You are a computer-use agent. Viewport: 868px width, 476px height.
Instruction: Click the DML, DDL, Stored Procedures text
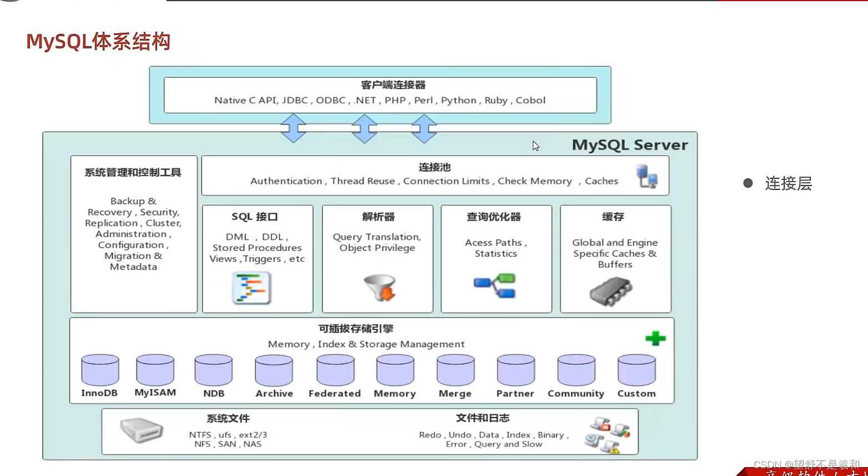click(x=257, y=248)
